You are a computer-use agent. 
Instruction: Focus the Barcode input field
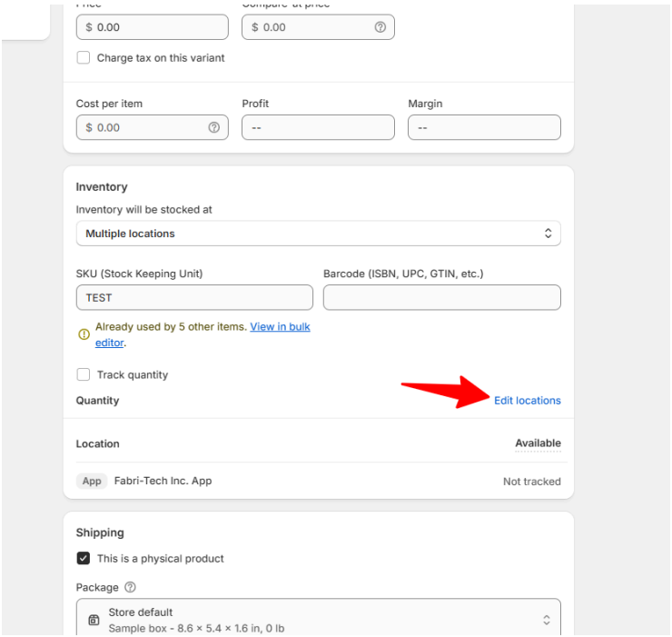pos(441,297)
